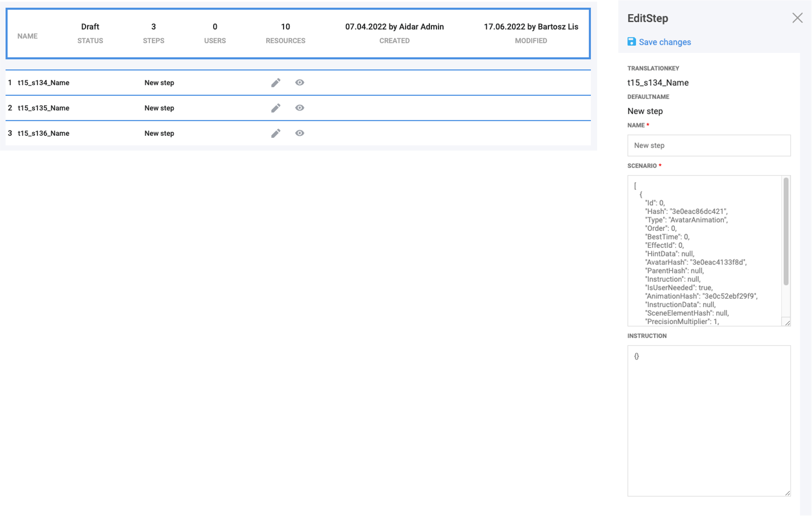Click the Draft status value
Image resolution: width=812 pixels, height=516 pixels.
coord(90,27)
